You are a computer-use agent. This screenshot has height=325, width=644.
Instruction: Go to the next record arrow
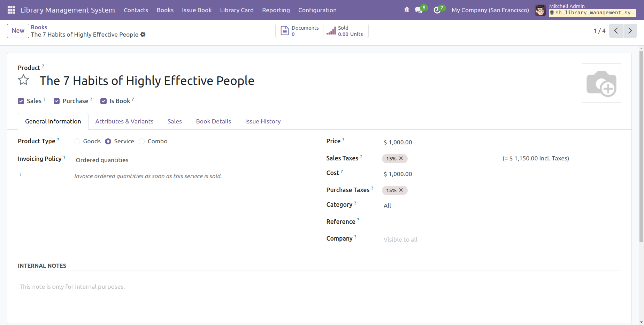pos(630,31)
